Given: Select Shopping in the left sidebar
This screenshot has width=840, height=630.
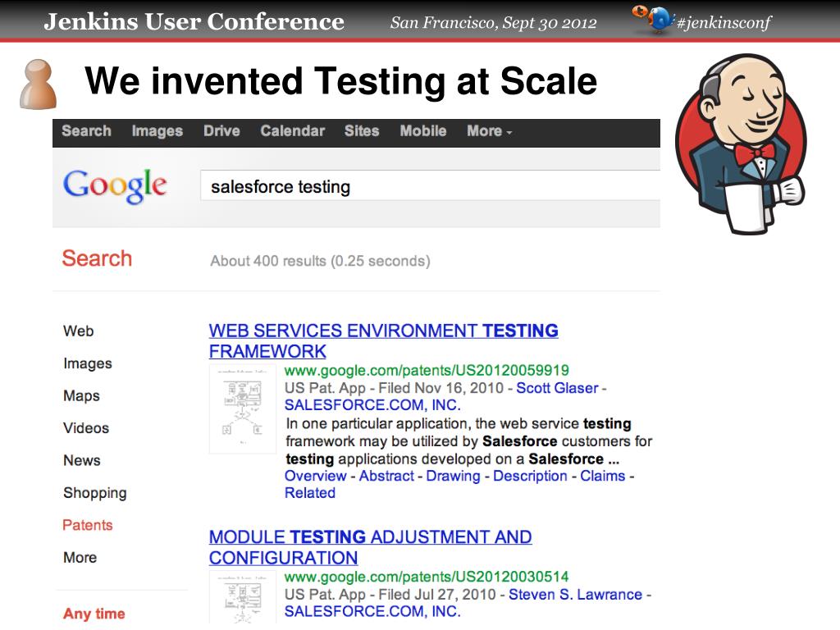Looking at the screenshot, I should tap(95, 493).
